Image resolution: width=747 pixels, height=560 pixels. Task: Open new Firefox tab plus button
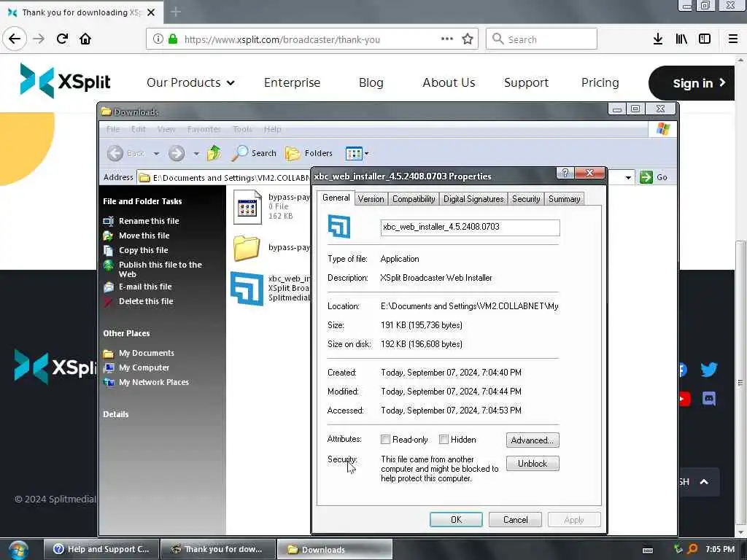[176, 12]
